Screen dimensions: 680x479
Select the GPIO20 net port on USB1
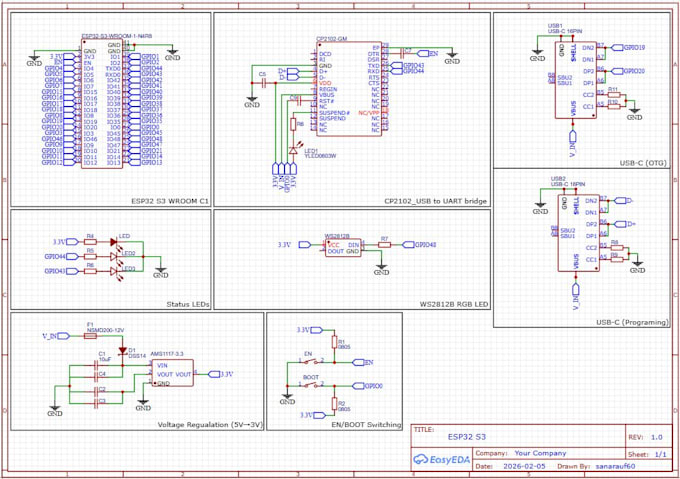point(628,71)
